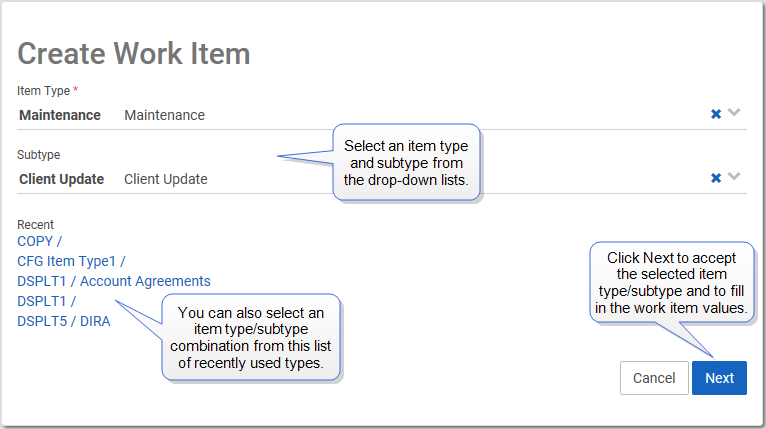Viewport: 766px width, 429px height.
Task: Pick the recent DSPLT1 / entry without subtype
Action: 47,301
